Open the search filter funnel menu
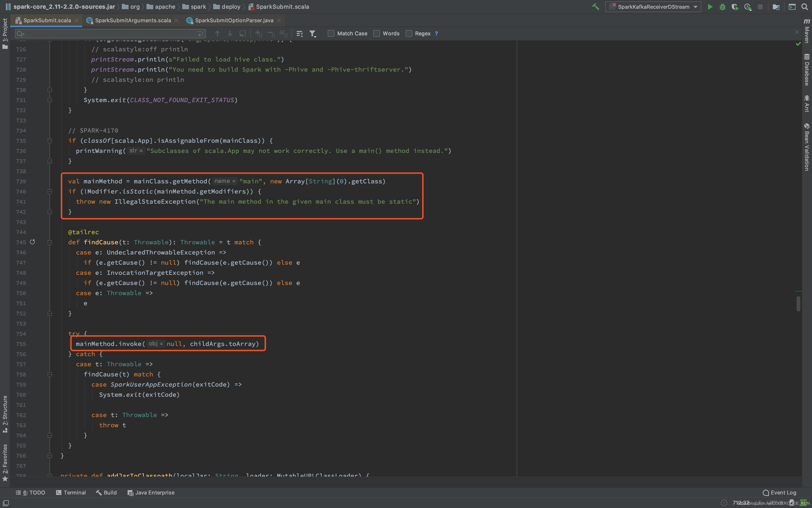812x508 pixels. click(313, 34)
